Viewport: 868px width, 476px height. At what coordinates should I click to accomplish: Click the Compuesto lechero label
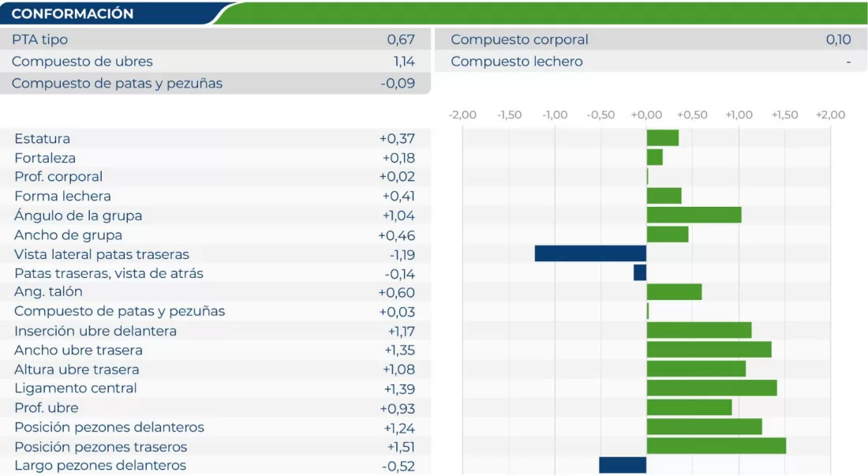click(x=517, y=62)
